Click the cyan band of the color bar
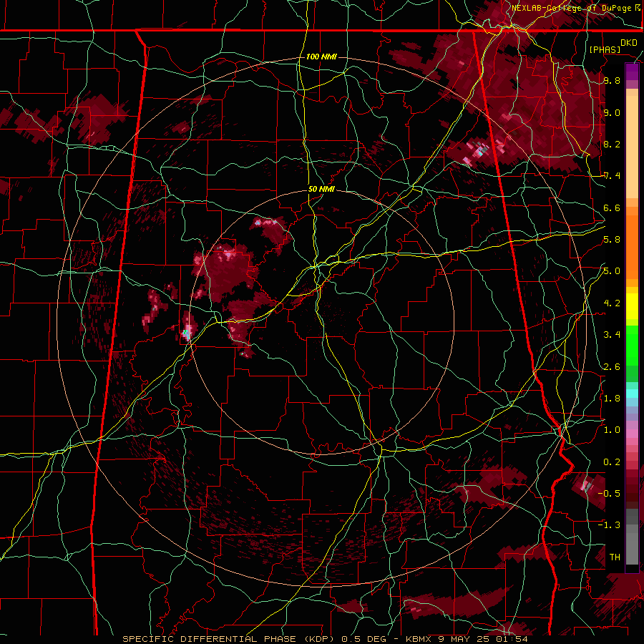The image size is (644, 644). pyautogui.click(x=632, y=394)
